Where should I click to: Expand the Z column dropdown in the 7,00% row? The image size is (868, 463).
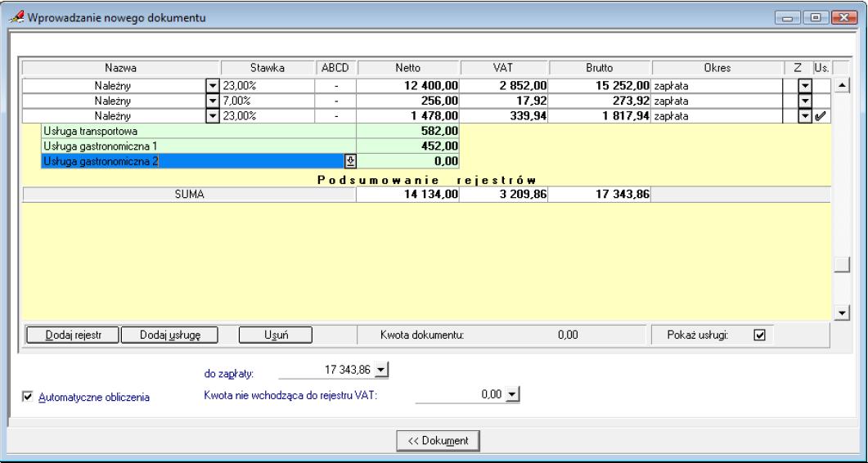point(804,101)
